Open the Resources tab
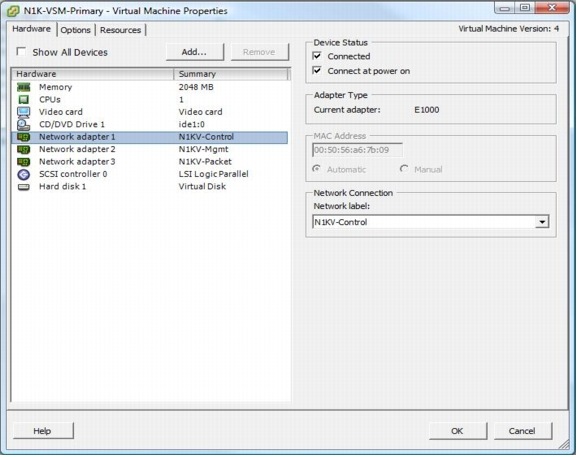The image size is (578, 457). tap(121, 30)
